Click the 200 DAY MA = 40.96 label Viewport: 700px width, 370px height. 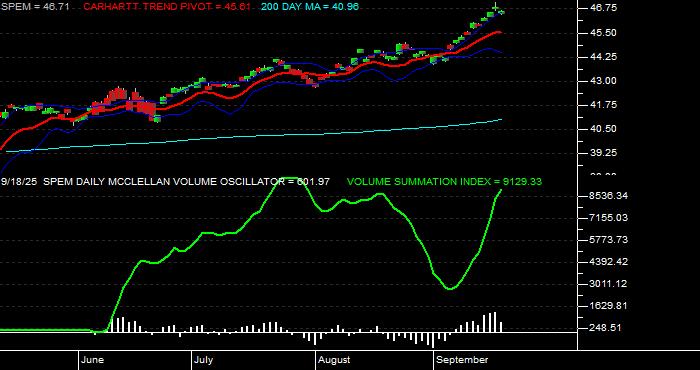click(310, 7)
